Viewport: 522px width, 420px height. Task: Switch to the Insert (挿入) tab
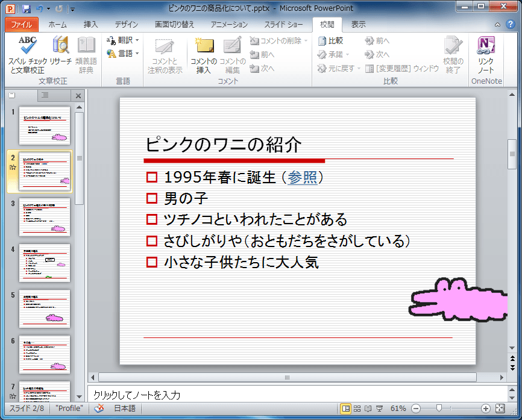(x=90, y=25)
